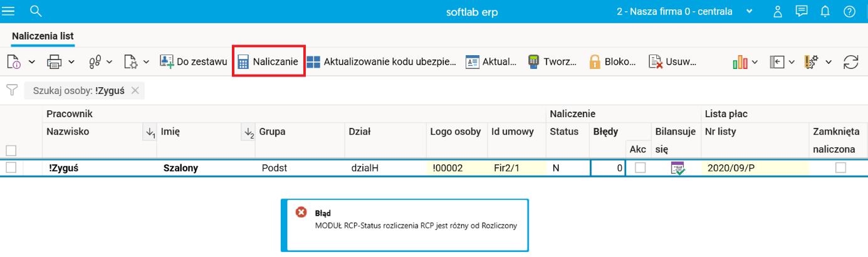This screenshot has width=868, height=257.
Task: Click the filter funnel icon
Action: tap(11, 91)
